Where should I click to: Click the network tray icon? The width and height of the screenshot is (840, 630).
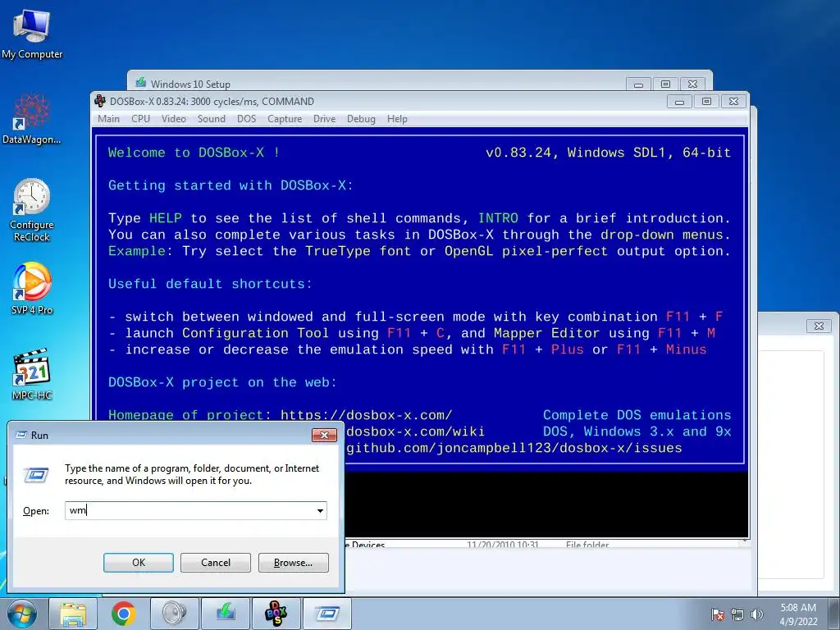pyautogui.click(x=737, y=614)
